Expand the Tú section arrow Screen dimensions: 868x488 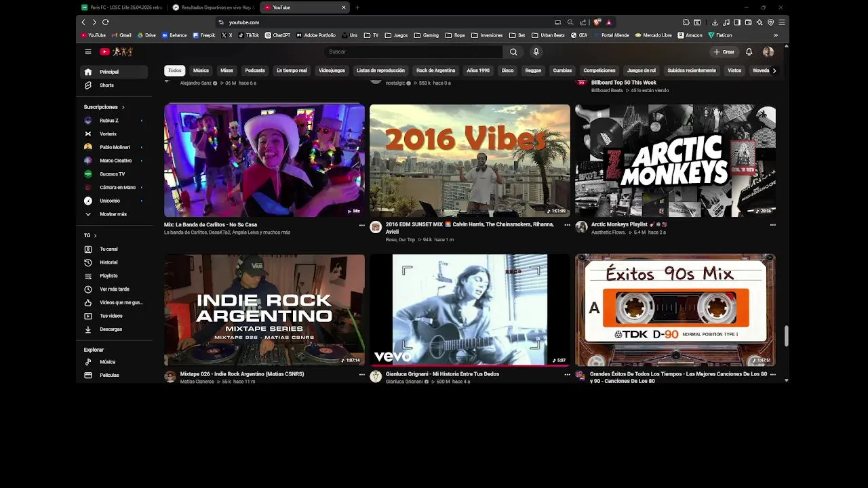click(95, 236)
